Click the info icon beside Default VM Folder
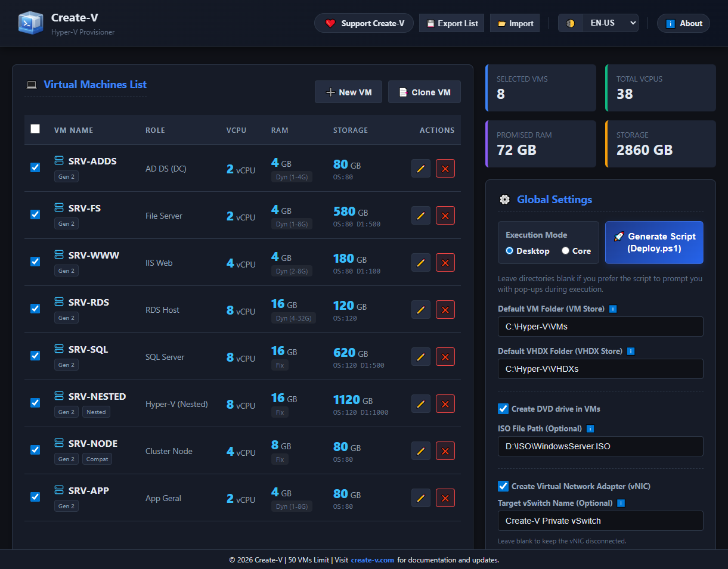728x569 pixels. tap(613, 309)
